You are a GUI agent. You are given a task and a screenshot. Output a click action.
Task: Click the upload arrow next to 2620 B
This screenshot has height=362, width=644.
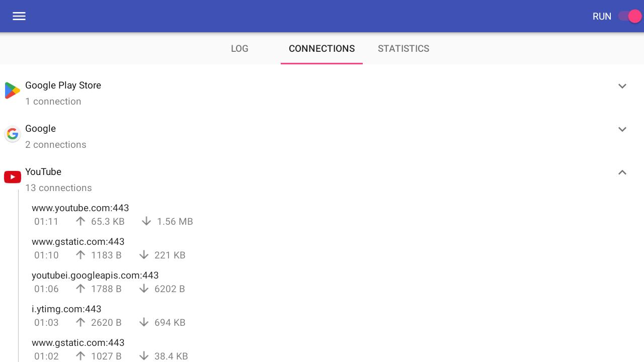tap(80, 322)
